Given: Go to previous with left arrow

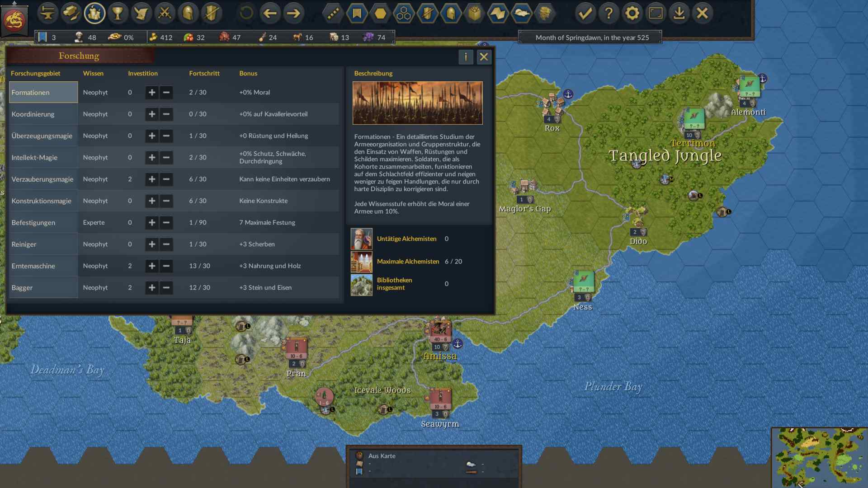Looking at the screenshot, I should (270, 13).
